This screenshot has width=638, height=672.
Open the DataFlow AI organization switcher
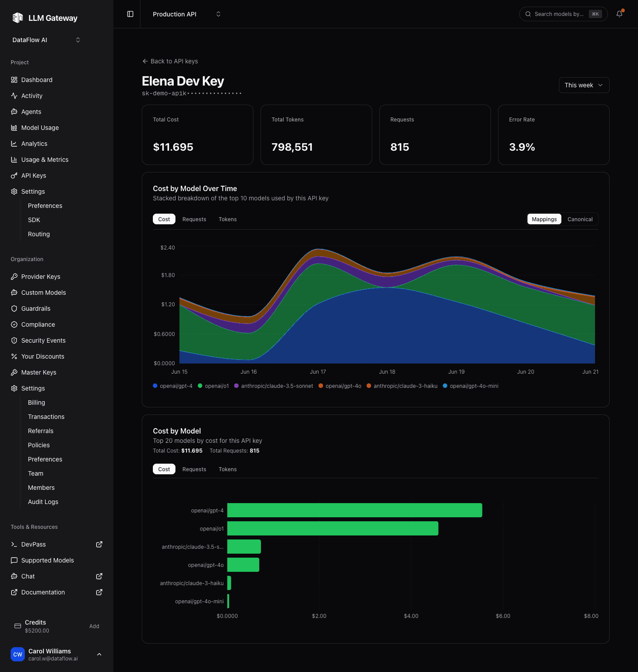tap(46, 40)
